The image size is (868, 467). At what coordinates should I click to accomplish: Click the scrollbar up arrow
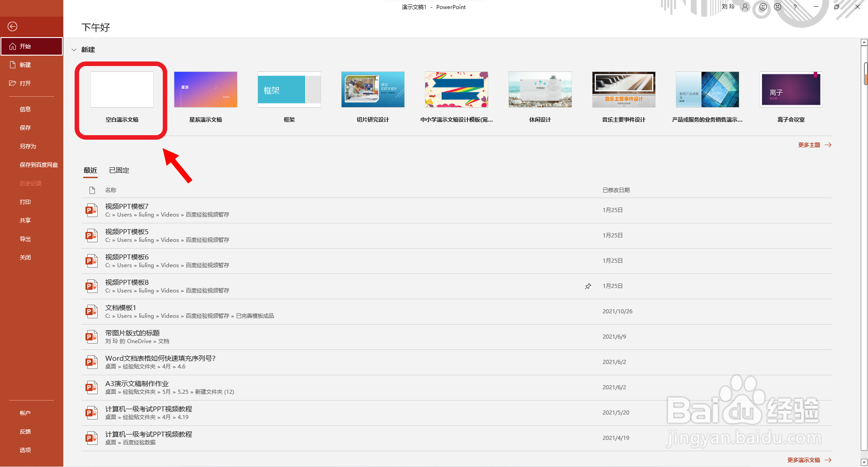click(x=864, y=42)
